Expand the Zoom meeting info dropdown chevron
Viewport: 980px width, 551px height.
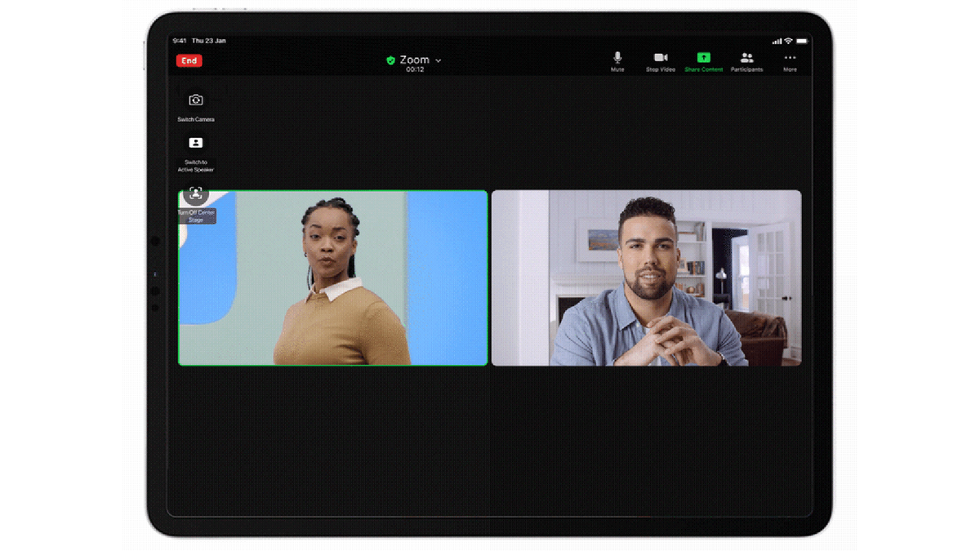click(x=439, y=60)
